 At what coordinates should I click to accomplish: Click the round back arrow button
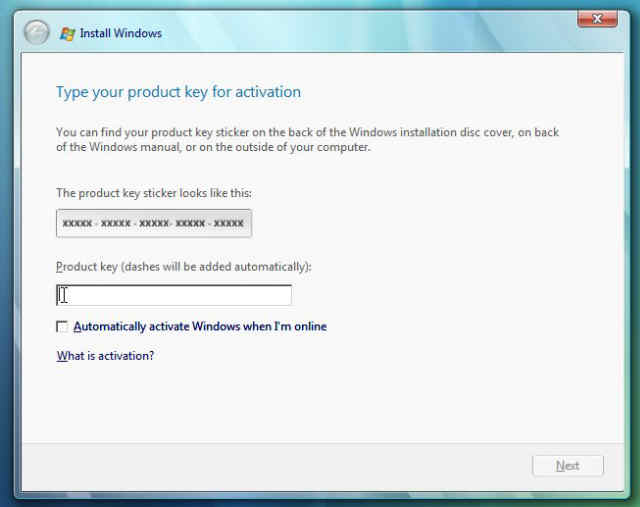[x=36, y=33]
